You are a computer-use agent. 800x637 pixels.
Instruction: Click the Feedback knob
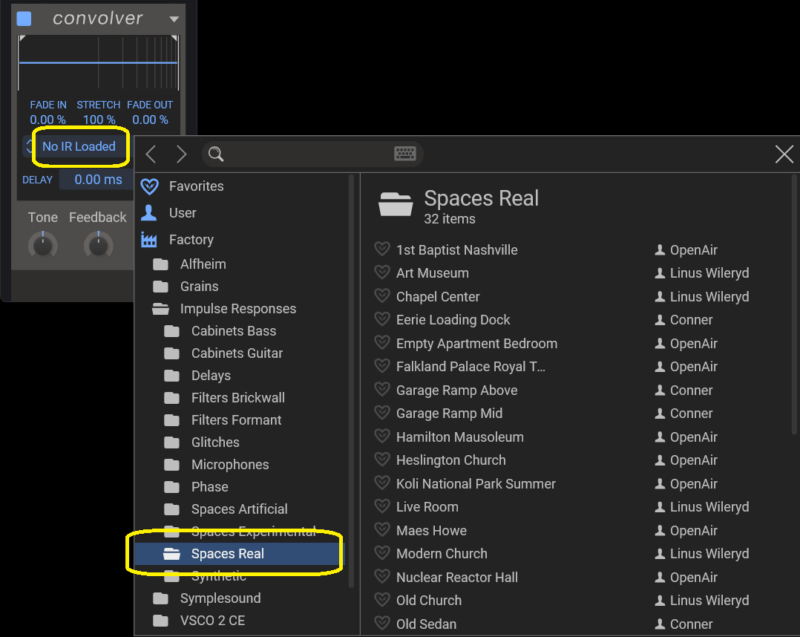(x=98, y=246)
